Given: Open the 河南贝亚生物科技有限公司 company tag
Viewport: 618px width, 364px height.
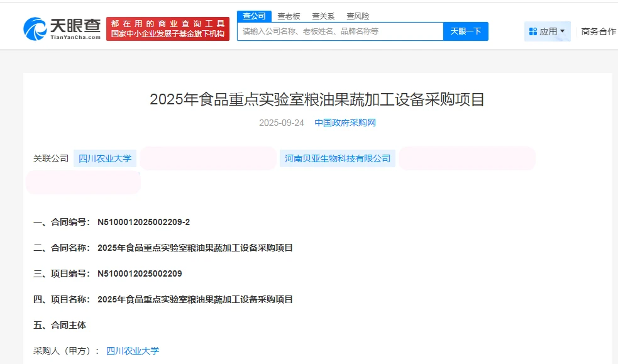Looking at the screenshot, I should coord(338,158).
